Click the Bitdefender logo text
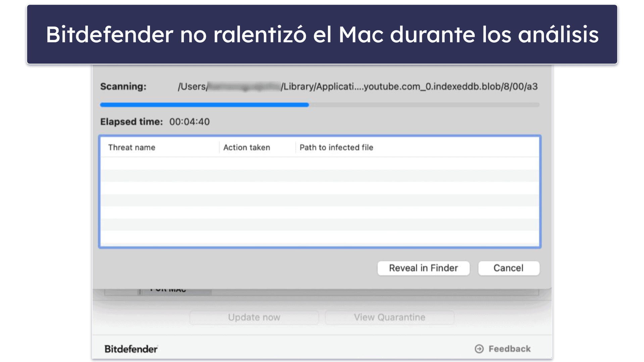644x362 pixels. (131, 349)
